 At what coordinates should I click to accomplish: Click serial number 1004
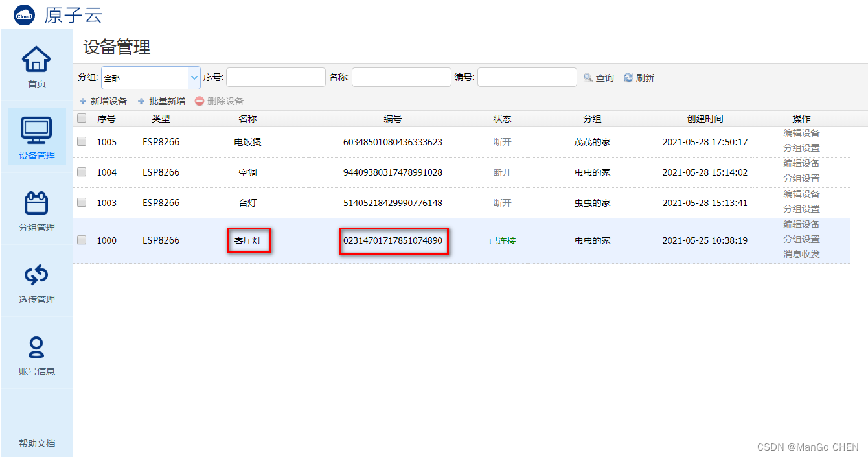[x=107, y=172]
